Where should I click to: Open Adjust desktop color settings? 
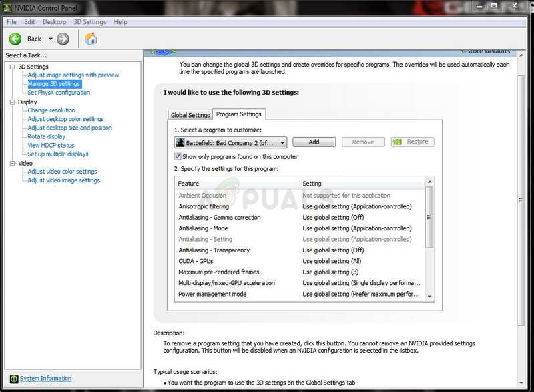65,119
